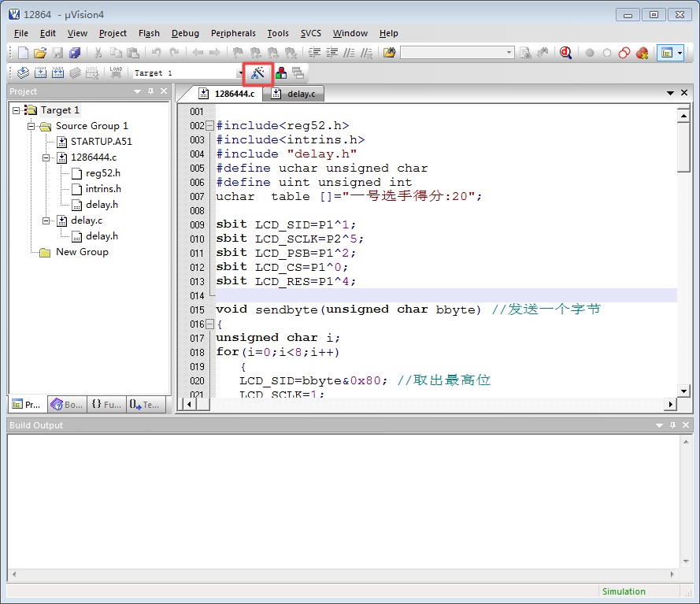700x604 pixels.
Task: Collapse the Target 1 tree node
Action: pyautogui.click(x=16, y=110)
